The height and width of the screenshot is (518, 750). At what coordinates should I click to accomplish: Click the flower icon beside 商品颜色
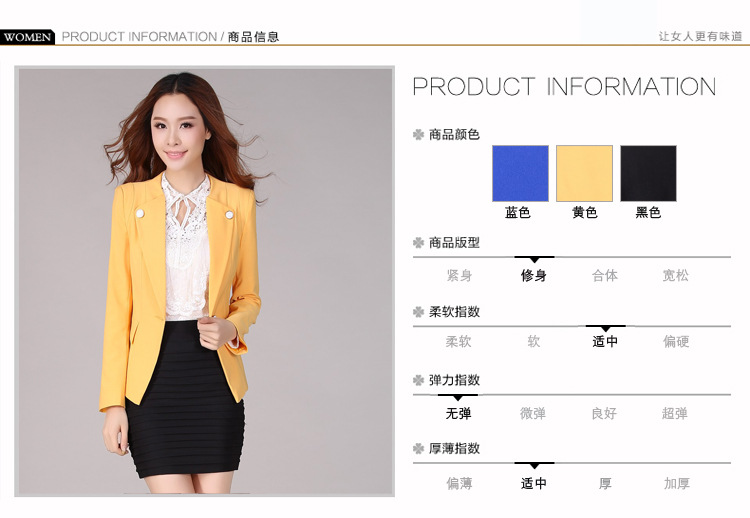pos(419,135)
